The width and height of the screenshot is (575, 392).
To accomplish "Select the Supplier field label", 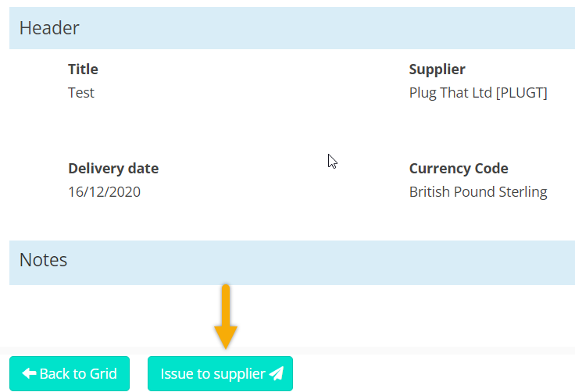I will [437, 69].
